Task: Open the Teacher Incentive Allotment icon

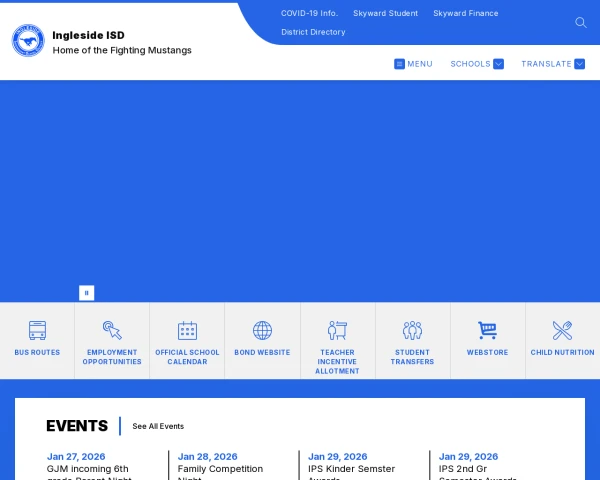Action: (337, 331)
